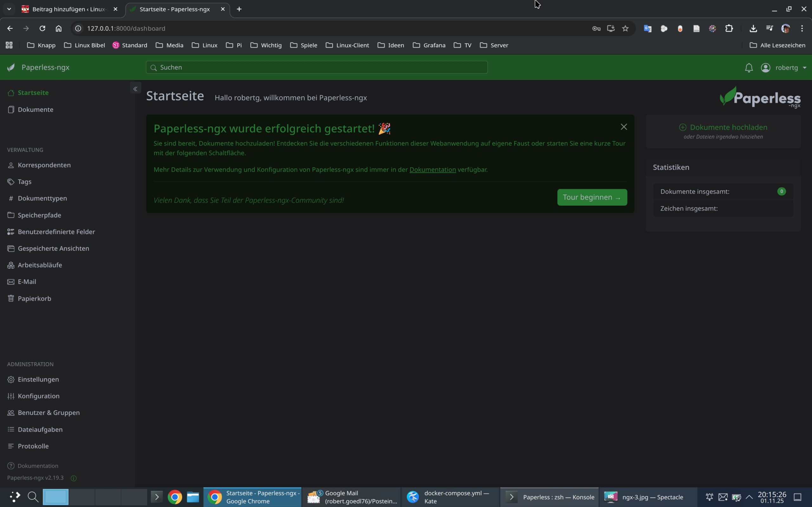This screenshot has height=507, width=812.
Task: Bookmark this page with the star icon
Action: click(625, 29)
